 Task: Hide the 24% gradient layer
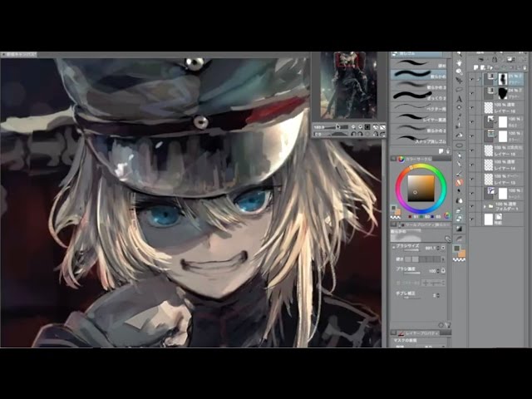pyautogui.click(x=471, y=93)
